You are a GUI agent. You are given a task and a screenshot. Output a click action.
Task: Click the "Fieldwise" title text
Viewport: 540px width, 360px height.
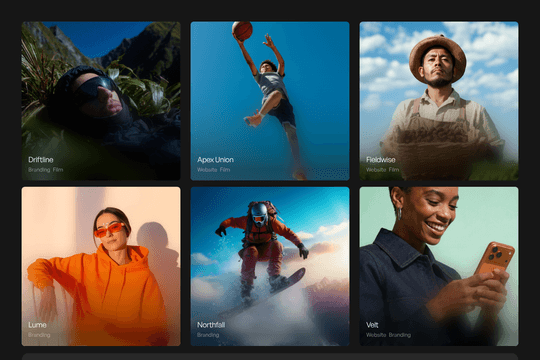coord(381,160)
